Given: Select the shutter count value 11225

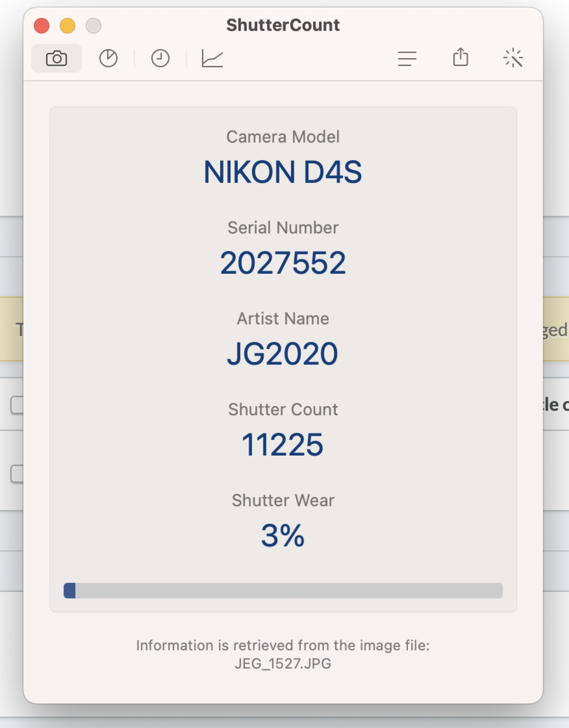Looking at the screenshot, I should tap(283, 444).
